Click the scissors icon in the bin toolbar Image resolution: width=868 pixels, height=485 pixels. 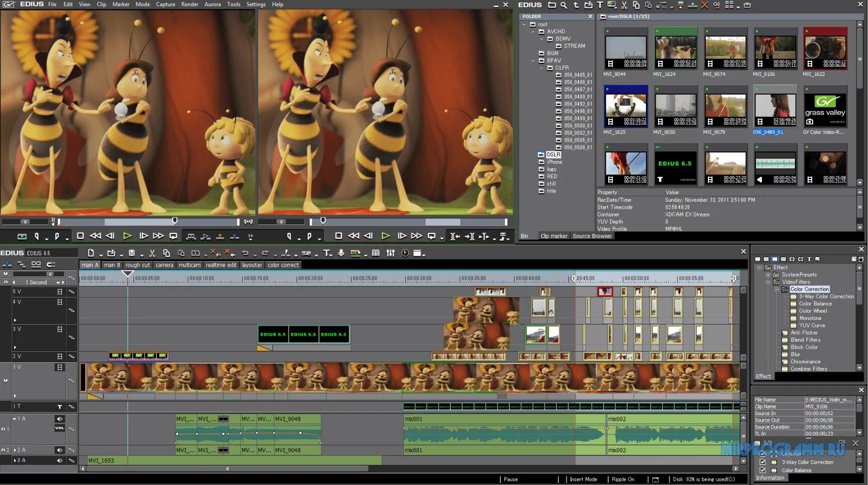(x=624, y=5)
